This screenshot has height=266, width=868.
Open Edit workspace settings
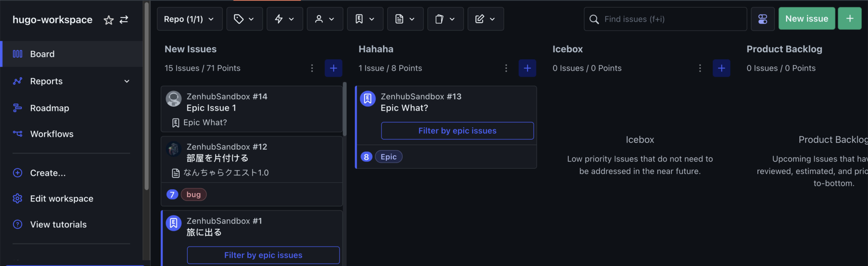click(61, 198)
